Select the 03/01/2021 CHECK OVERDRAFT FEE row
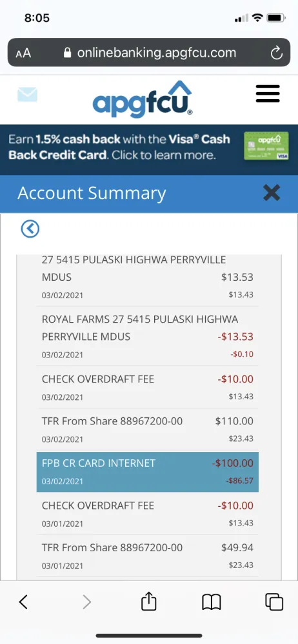Viewport: 298px width, 644px height. coord(147,513)
